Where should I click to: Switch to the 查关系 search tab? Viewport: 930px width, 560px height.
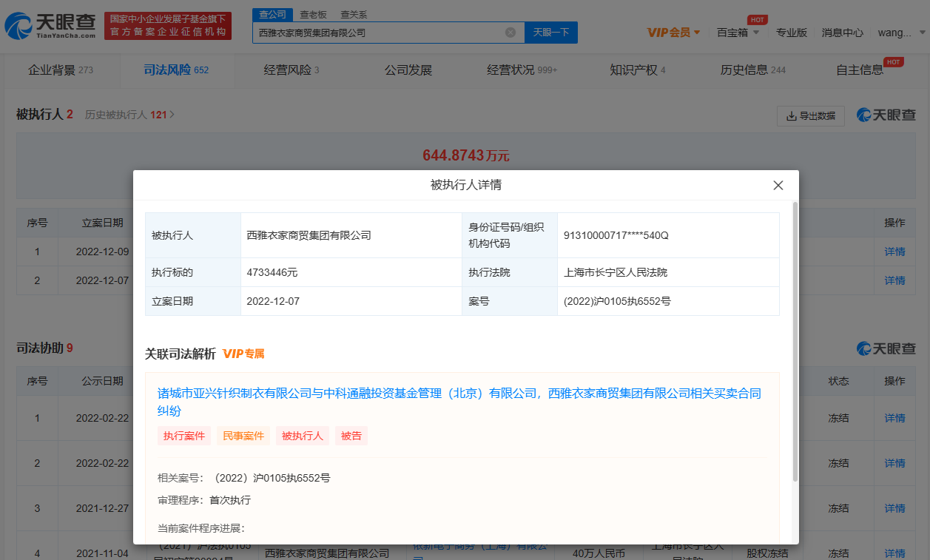354,14
